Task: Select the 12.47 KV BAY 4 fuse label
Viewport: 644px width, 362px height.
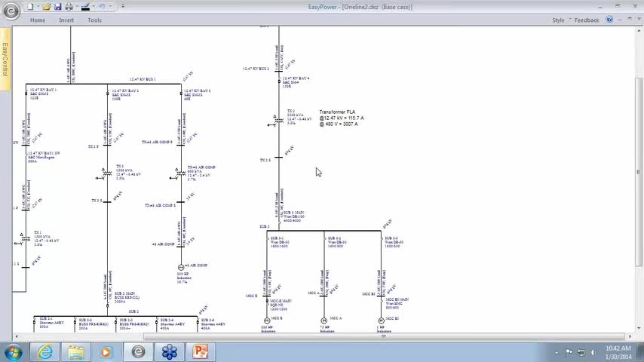Action: coord(296,82)
